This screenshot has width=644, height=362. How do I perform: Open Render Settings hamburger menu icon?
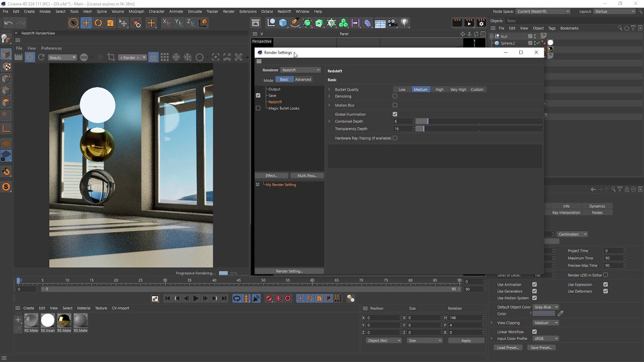tap(259, 61)
